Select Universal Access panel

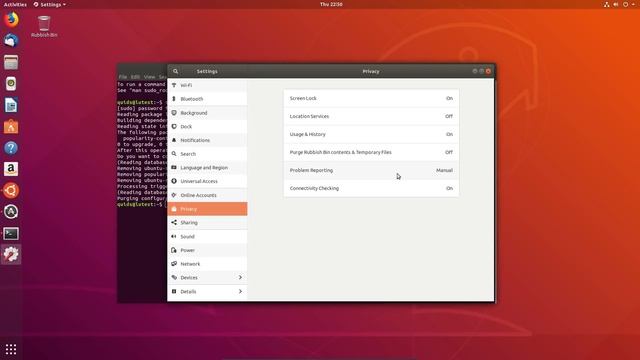tap(207, 181)
